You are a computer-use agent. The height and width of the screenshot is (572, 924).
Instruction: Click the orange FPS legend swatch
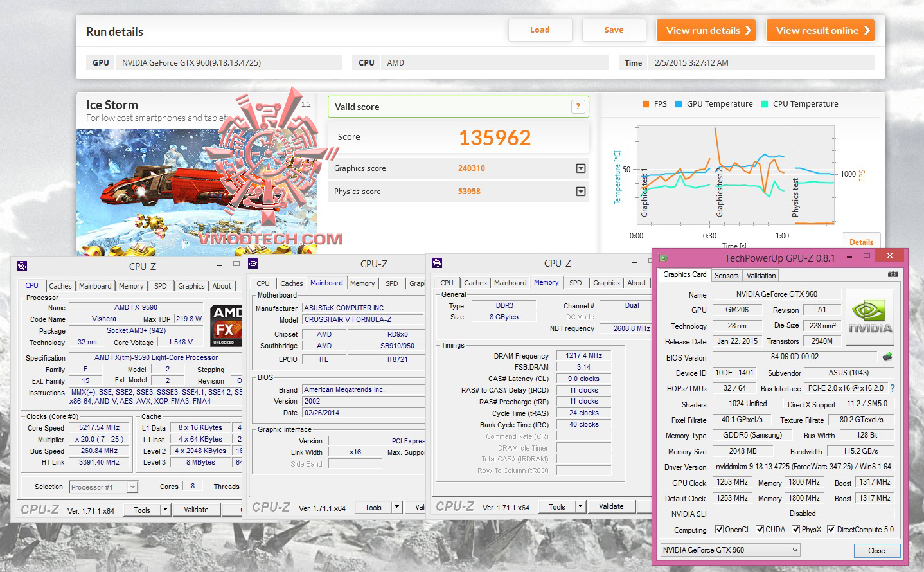(x=645, y=104)
